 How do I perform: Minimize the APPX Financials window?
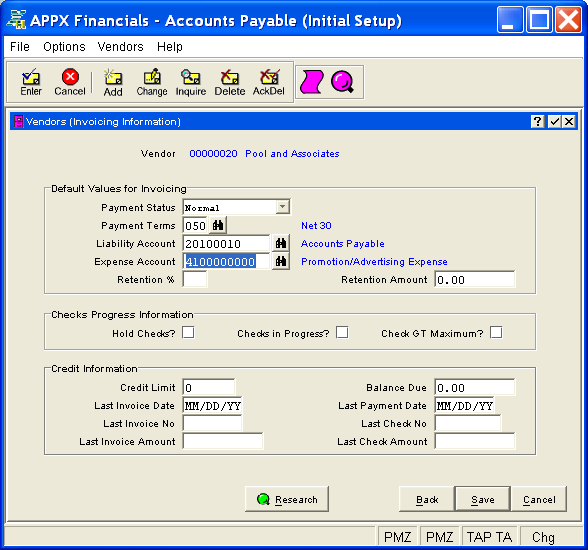pos(509,19)
